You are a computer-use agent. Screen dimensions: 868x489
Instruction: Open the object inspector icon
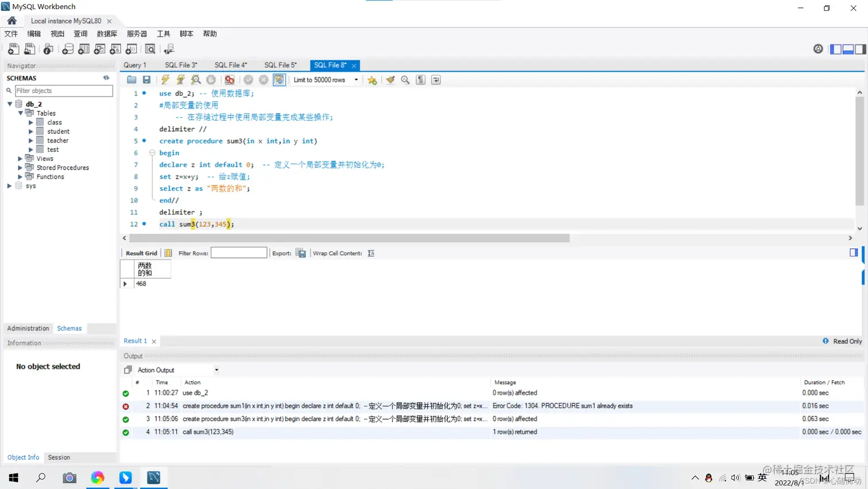[x=48, y=49]
